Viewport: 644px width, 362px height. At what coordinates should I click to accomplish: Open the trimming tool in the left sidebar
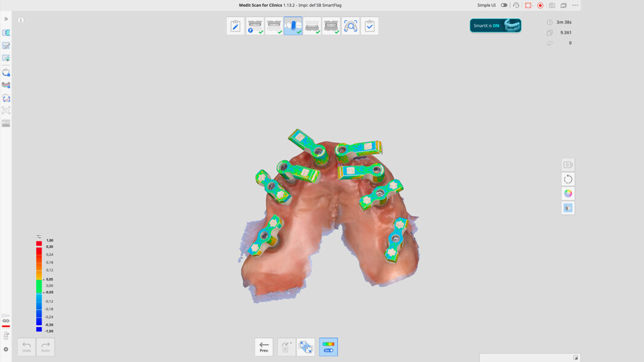pos(7,45)
